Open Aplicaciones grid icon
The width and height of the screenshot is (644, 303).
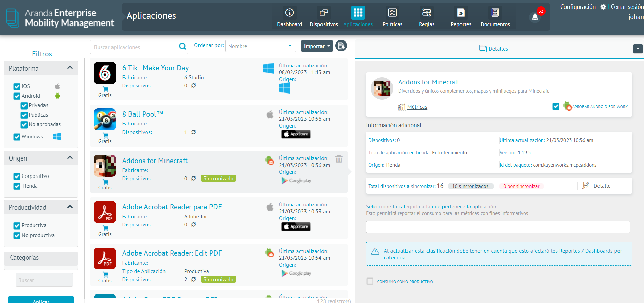358,13
